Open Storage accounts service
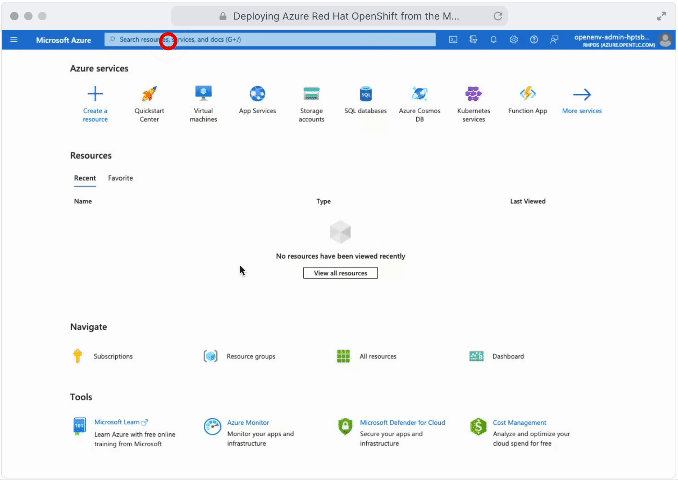678x480 pixels. (x=311, y=94)
